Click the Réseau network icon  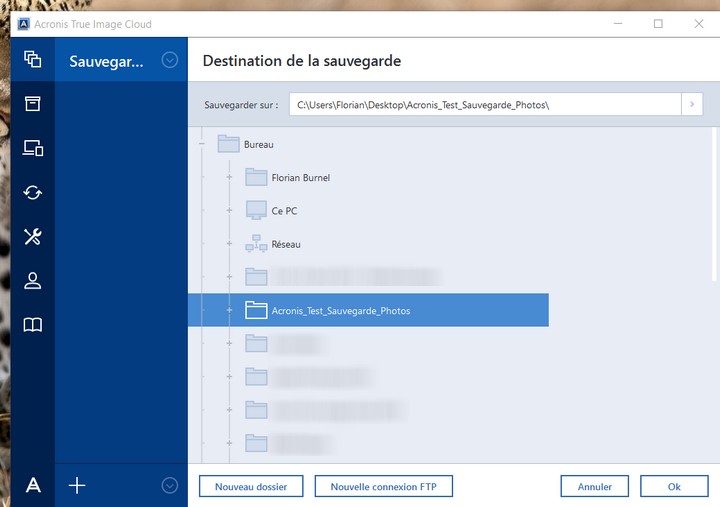coord(256,243)
